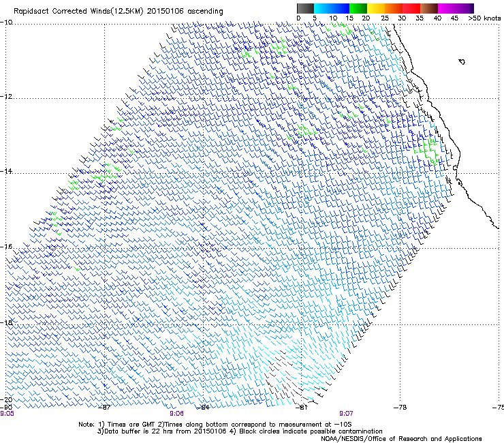Image resolution: width=504 pixels, height=443 pixels.
Task: Click the purple time label '9:06'
Action: pos(177,414)
